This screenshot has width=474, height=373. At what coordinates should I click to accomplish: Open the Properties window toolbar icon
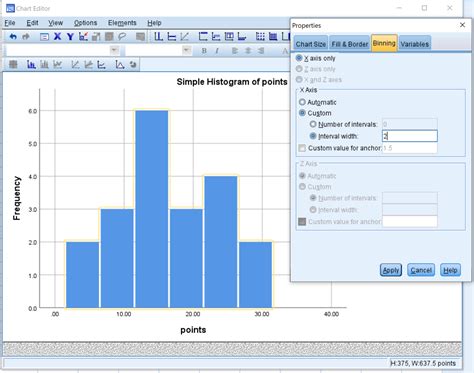[x=44, y=37]
